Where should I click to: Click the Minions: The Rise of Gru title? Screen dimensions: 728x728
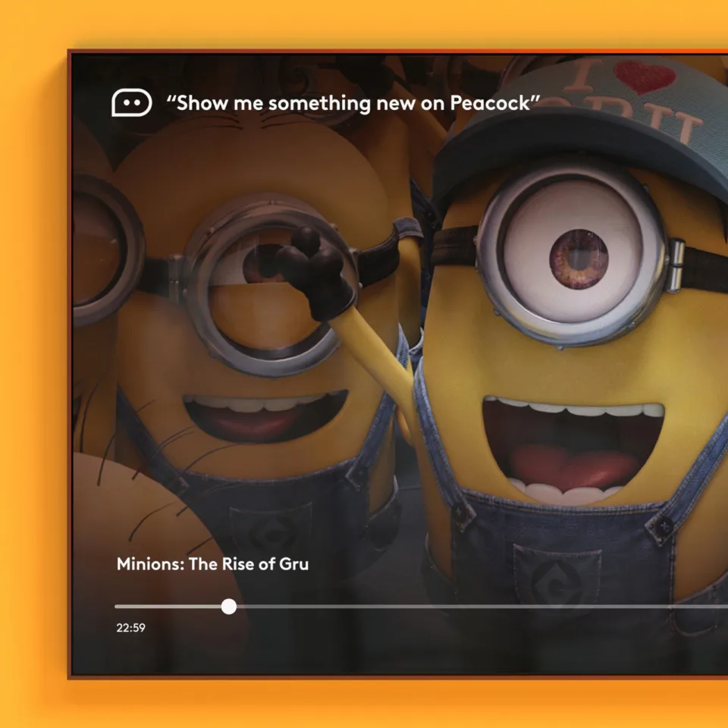coord(212,564)
